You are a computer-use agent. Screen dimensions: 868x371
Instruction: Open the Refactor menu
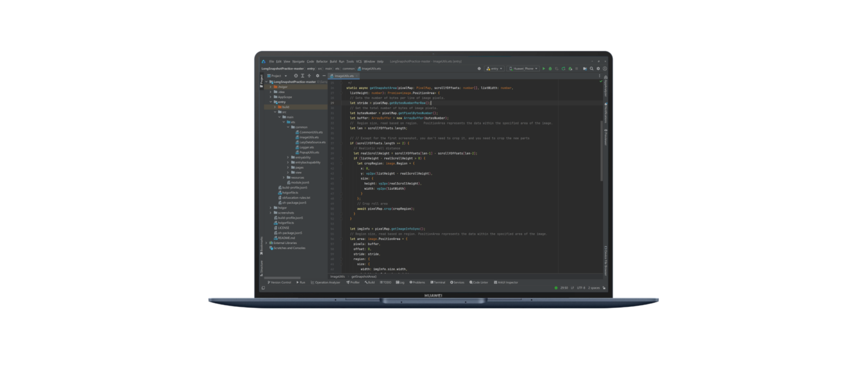pos(322,61)
